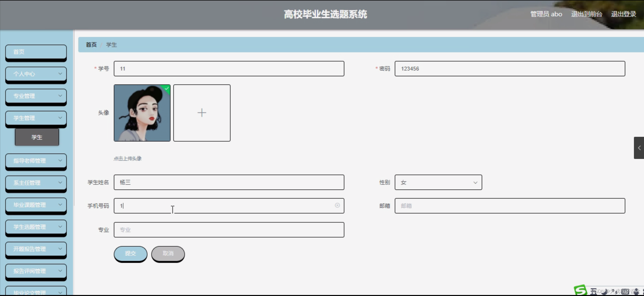Click the 专业 major input field
644x296 pixels.
point(229,230)
